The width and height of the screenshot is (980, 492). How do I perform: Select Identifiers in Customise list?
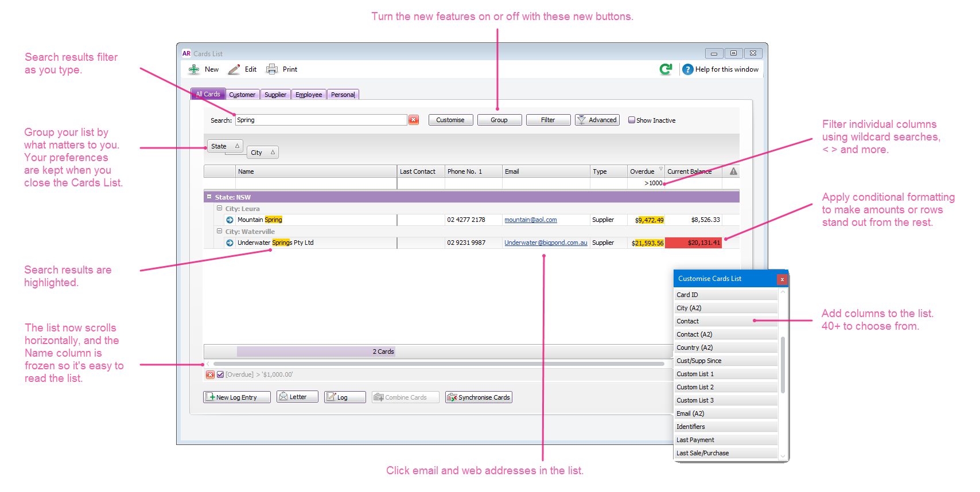pyautogui.click(x=726, y=427)
